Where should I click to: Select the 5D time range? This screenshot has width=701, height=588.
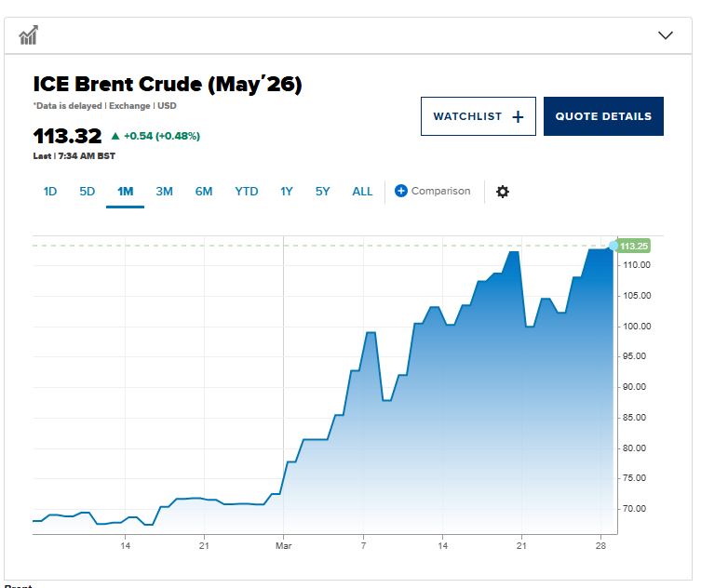88,192
